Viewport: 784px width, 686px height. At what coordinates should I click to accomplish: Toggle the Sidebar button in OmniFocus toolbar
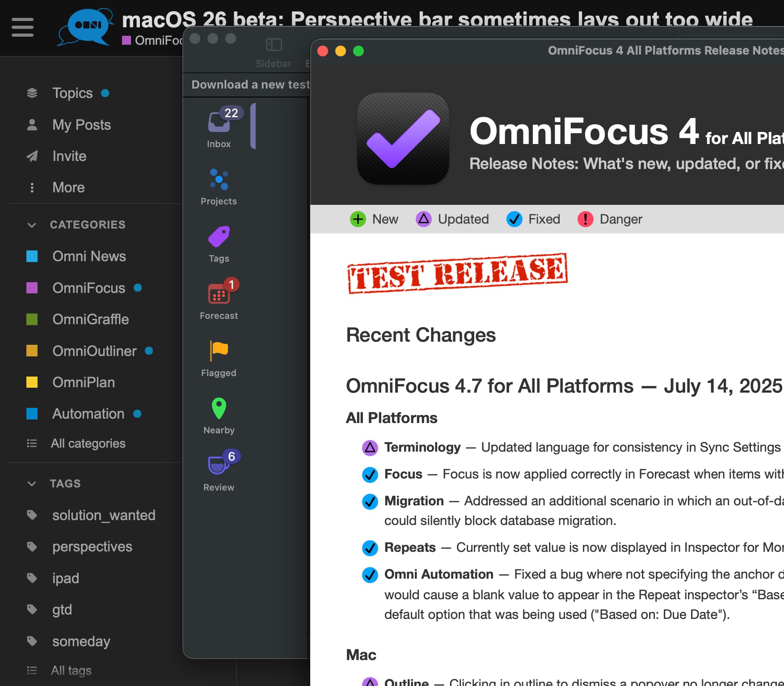(x=274, y=53)
